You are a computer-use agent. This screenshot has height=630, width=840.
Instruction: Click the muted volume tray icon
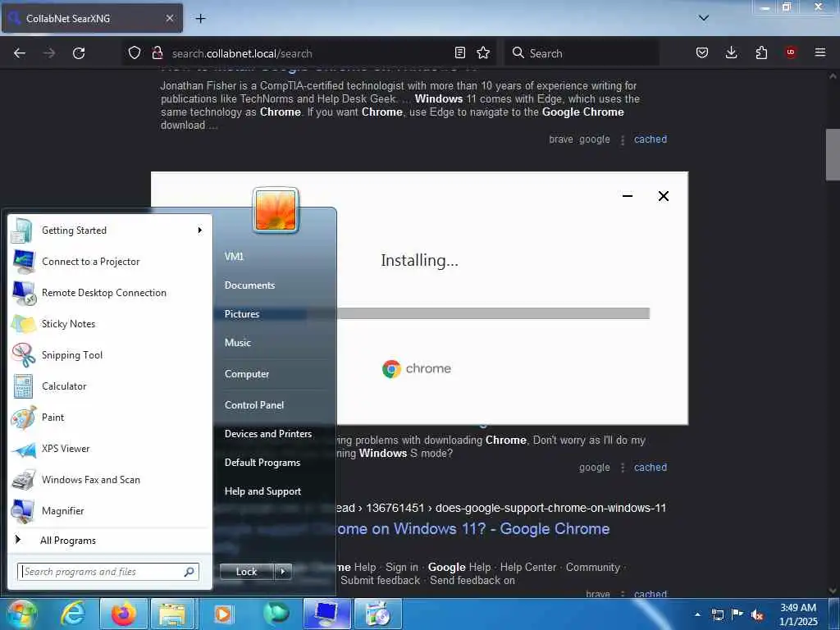(757, 615)
